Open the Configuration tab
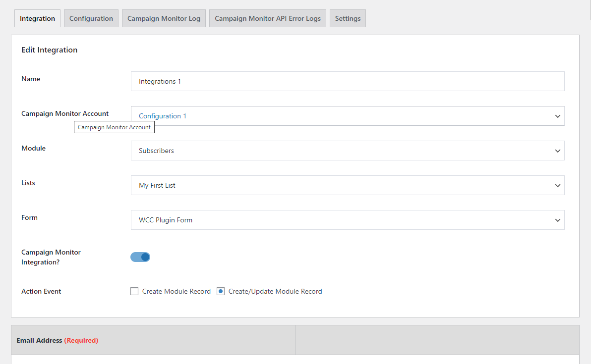 [91, 18]
